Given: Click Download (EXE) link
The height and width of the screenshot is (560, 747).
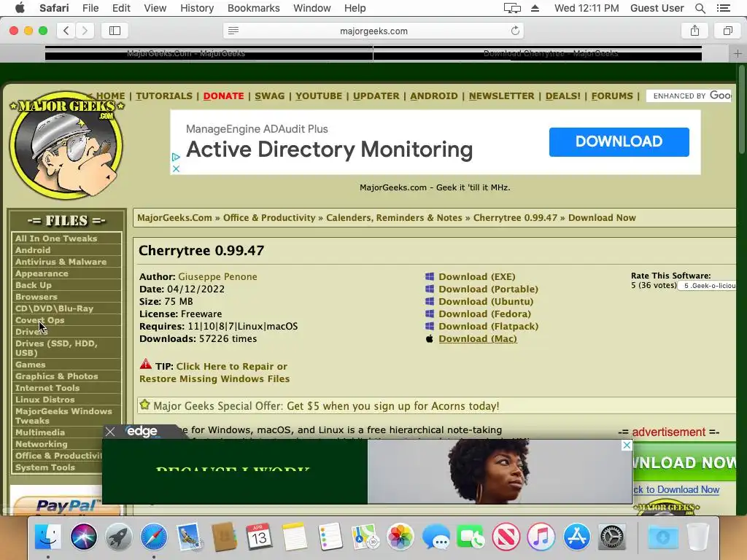Looking at the screenshot, I should tap(477, 276).
